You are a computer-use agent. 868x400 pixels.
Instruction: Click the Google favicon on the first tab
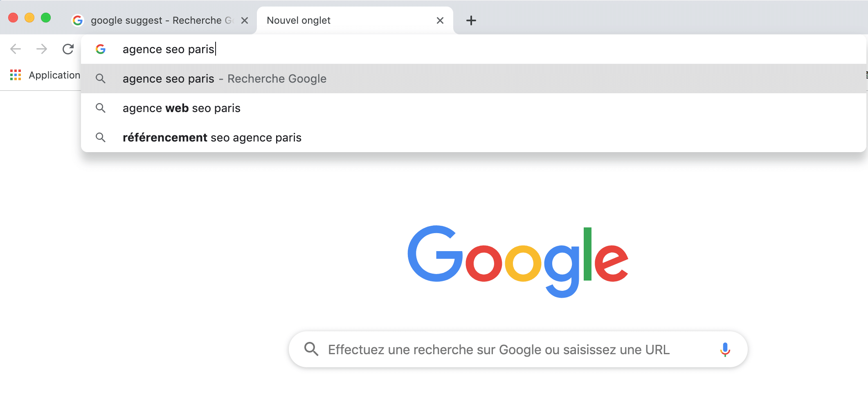pyautogui.click(x=78, y=20)
